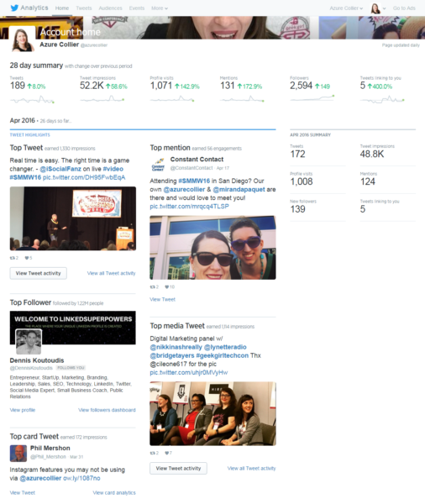
Task: Click the Tweets sparkline chart in the summary
Action: tap(32, 100)
